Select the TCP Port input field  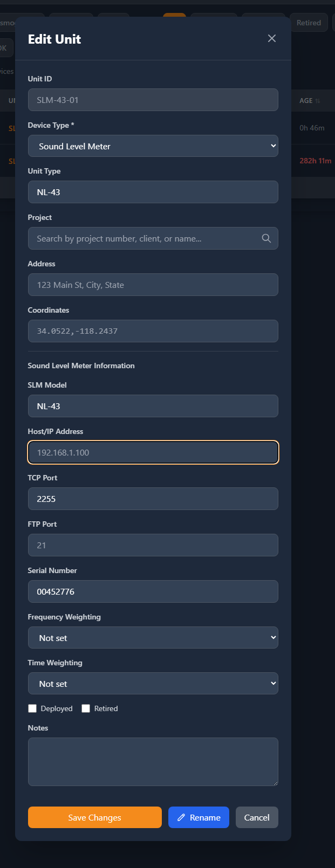click(153, 499)
